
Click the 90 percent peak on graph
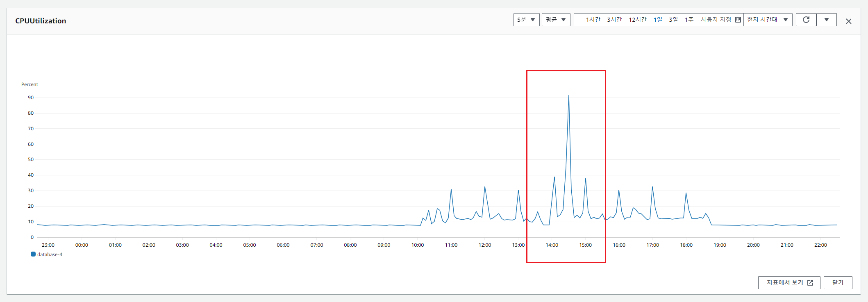[568, 96]
